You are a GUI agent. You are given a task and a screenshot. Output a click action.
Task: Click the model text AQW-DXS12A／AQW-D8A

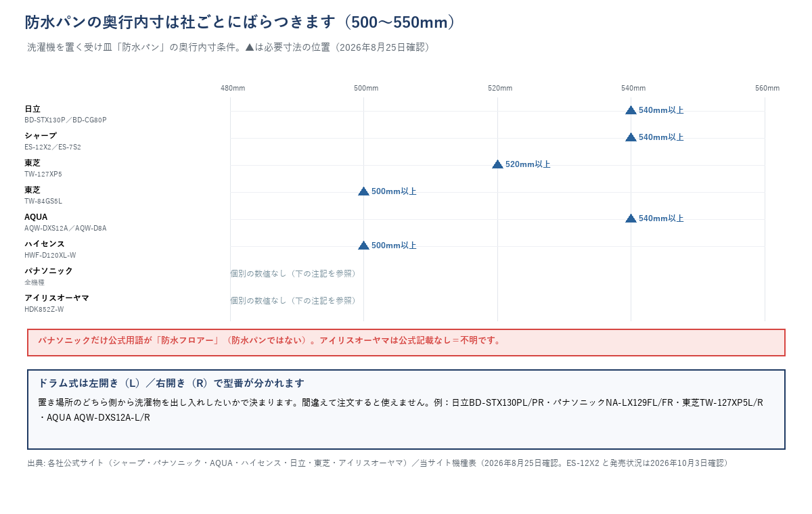pos(66,228)
